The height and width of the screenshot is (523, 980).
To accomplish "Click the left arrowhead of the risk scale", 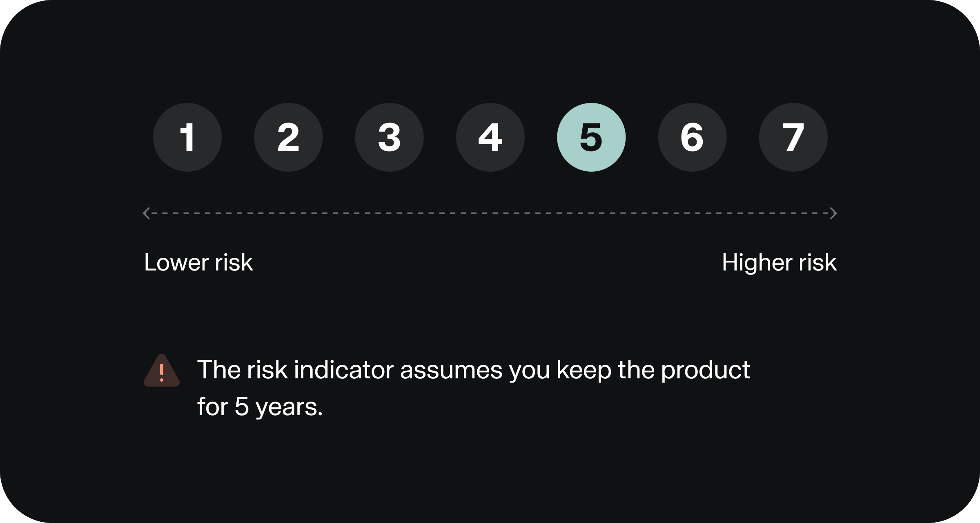I will (x=147, y=213).
